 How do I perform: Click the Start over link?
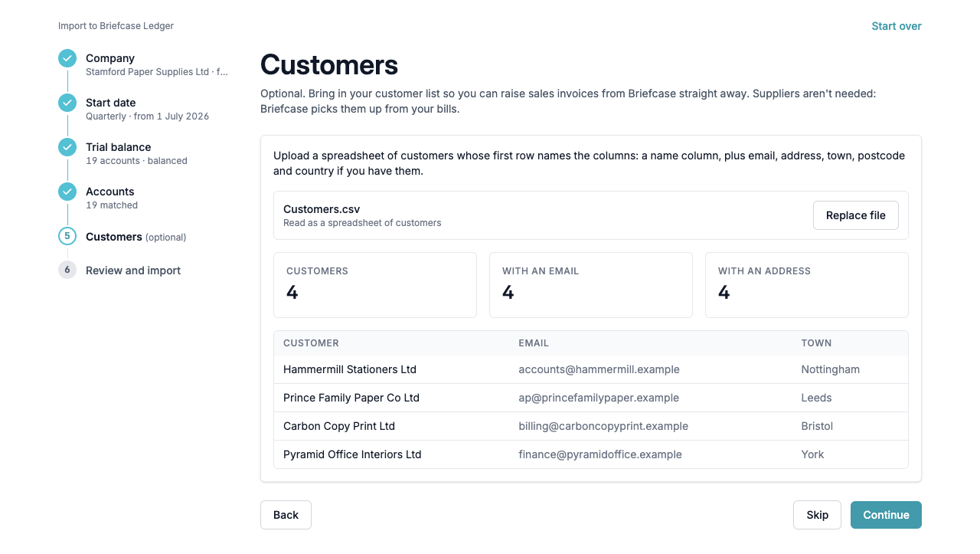coord(897,26)
